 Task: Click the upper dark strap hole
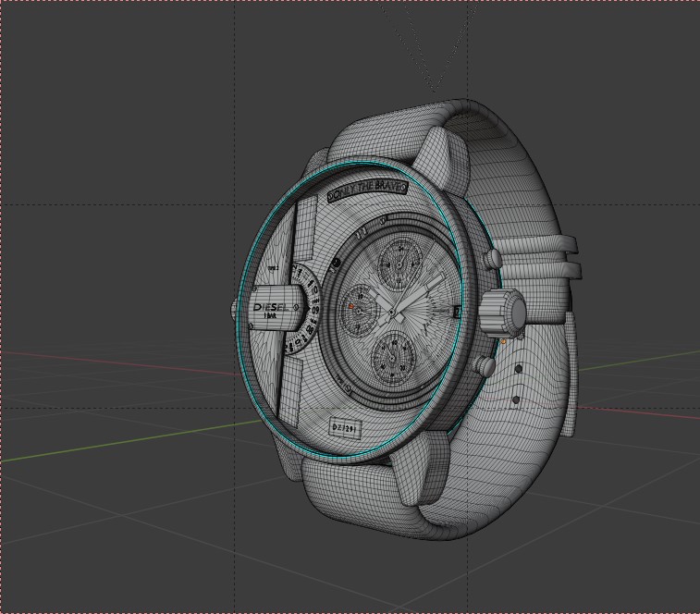point(518,369)
